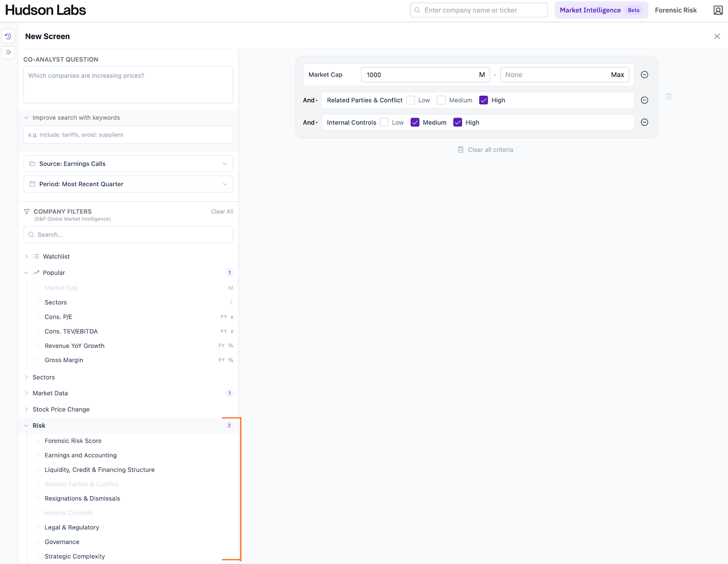Remove the Internal Controls criterion row
The image size is (728, 564).
(x=644, y=122)
